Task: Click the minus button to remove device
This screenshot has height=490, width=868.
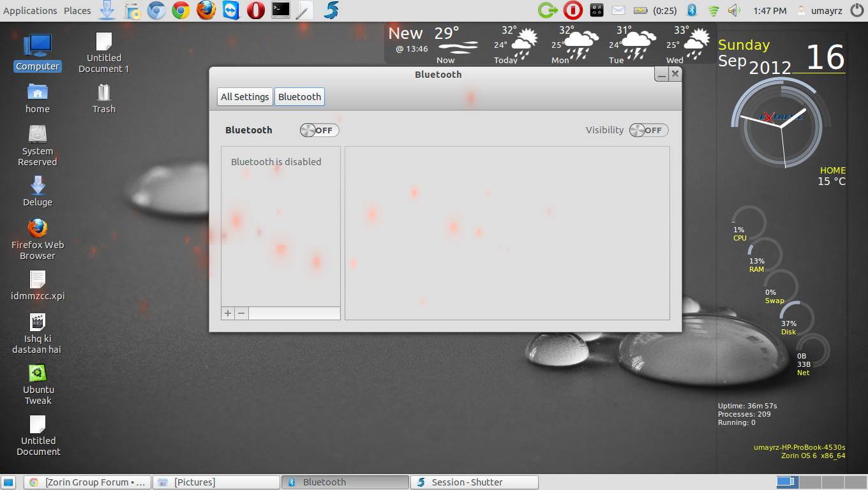Action: [x=241, y=313]
